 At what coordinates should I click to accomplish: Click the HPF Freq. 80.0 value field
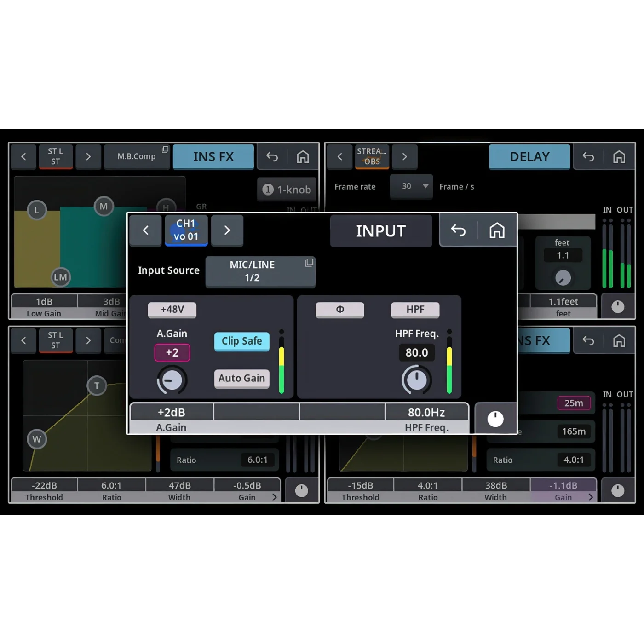pos(417,352)
